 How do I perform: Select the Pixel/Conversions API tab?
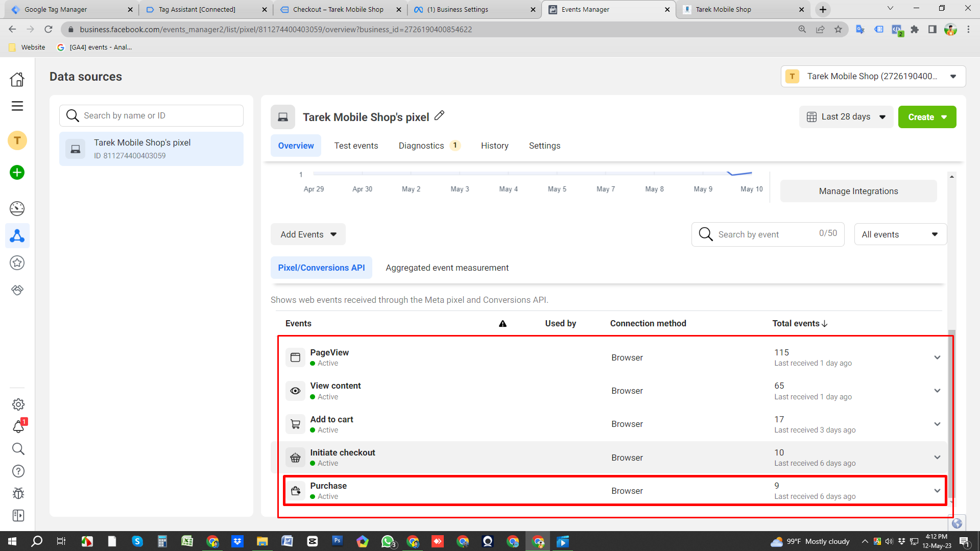tap(321, 268)
